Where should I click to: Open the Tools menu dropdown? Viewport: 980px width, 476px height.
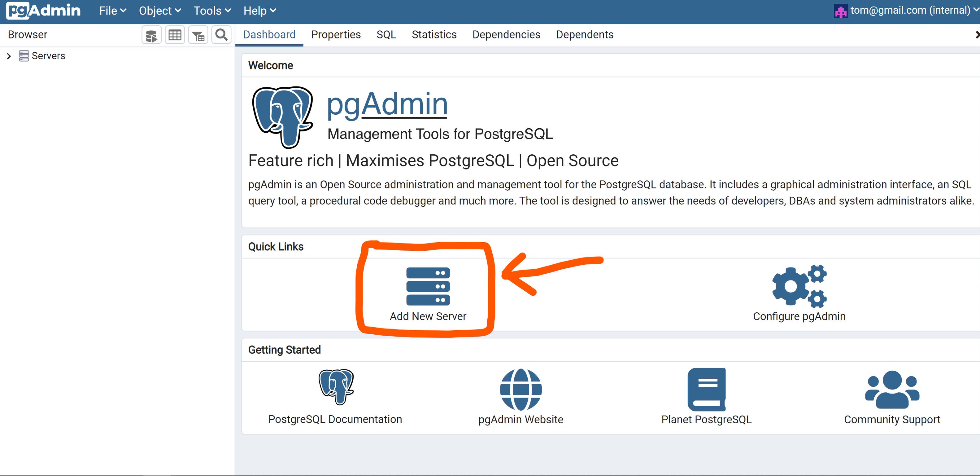212,11
